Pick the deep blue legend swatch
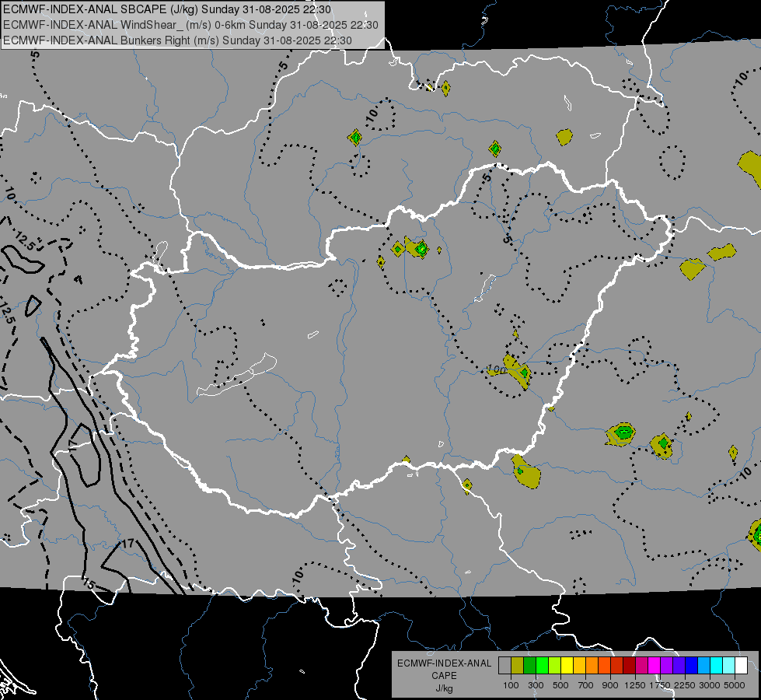This screenshot has height=700, width=761. tap(692, 666)
